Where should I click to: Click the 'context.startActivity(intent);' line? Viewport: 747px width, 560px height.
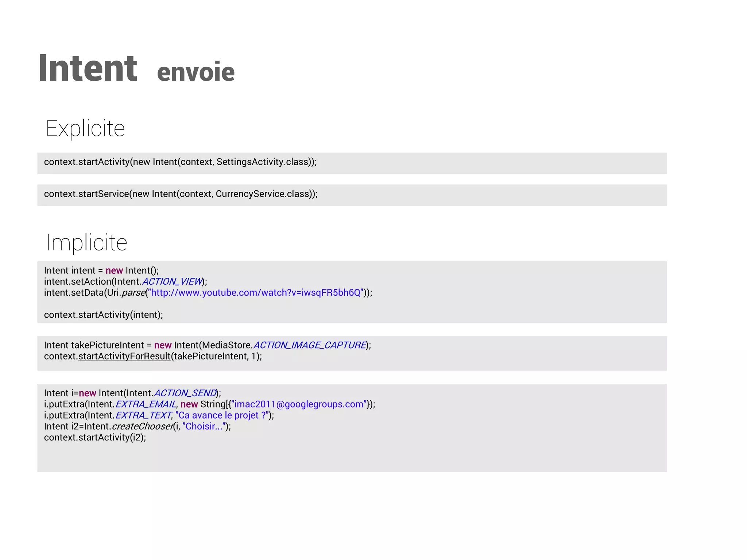(104, 315)
